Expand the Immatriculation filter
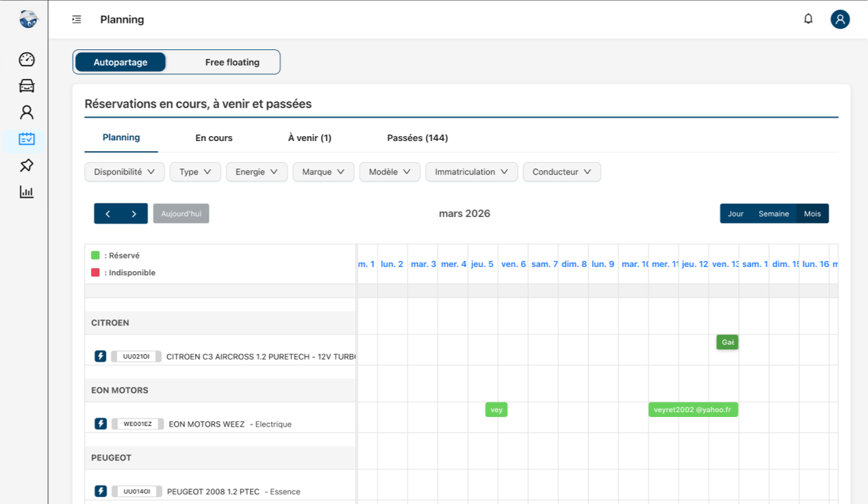Image resolution: width=868 pixels, height=504 pixels. point(472,172)
